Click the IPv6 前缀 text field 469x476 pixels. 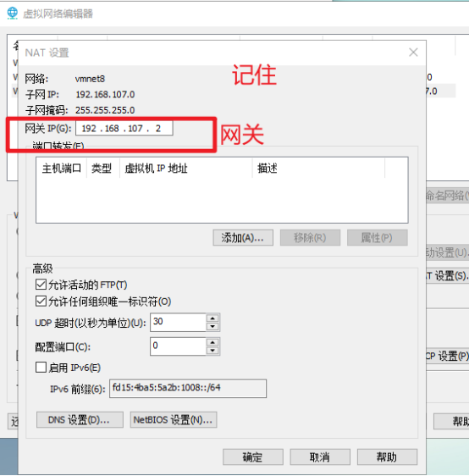(x=188, y=388)
